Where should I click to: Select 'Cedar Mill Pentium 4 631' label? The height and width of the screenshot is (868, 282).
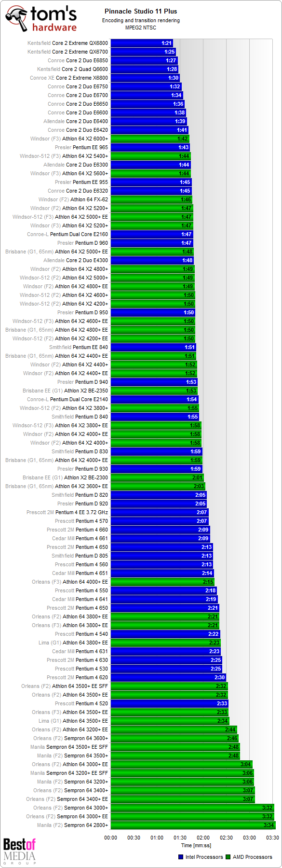click(x=80, y=651)
